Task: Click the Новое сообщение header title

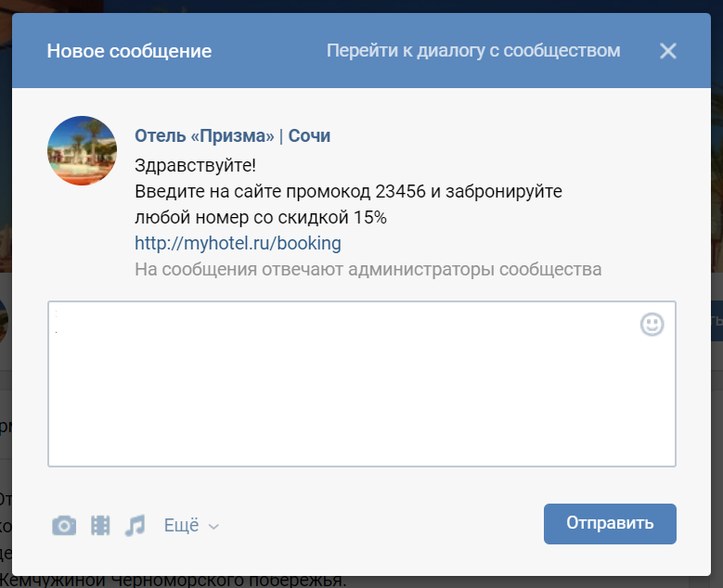Action: [129, 51]
